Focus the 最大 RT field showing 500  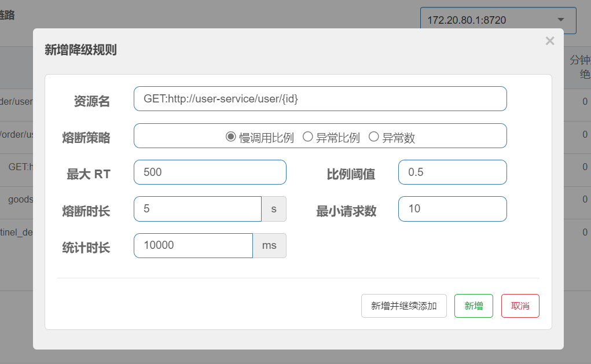pos(210,172)
